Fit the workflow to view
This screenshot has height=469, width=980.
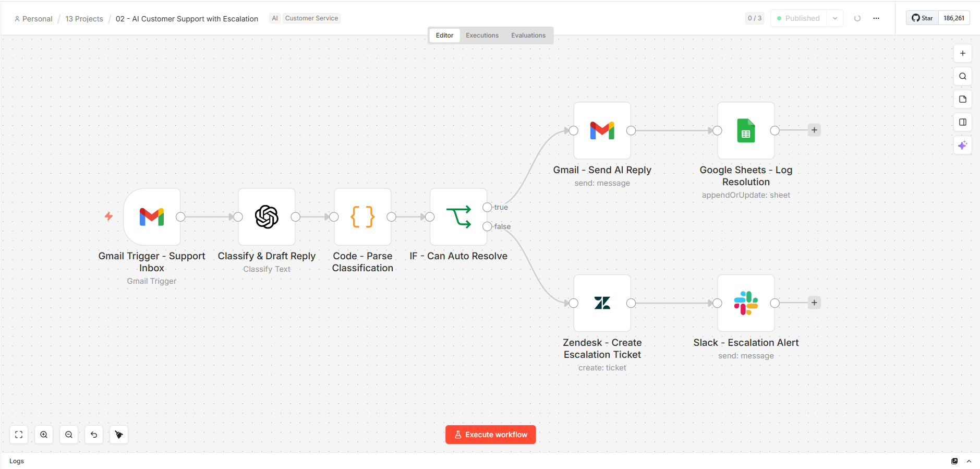coord(19,435)
